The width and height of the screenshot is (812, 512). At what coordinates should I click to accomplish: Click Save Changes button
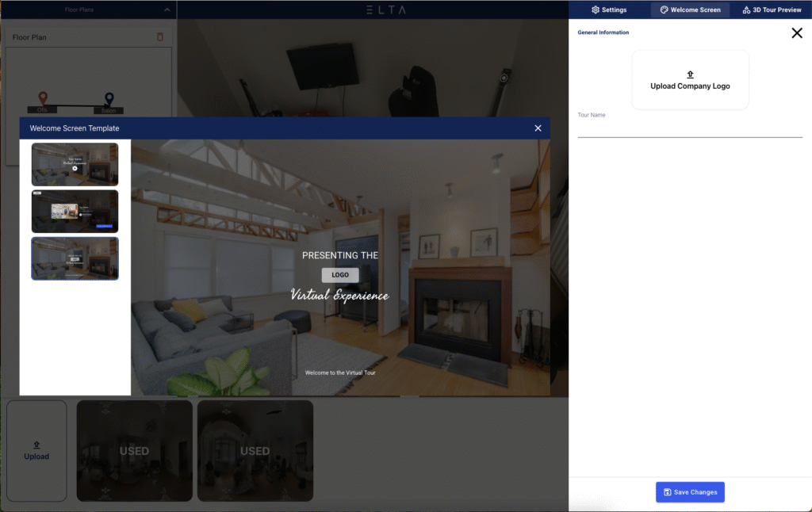[690, 492]
